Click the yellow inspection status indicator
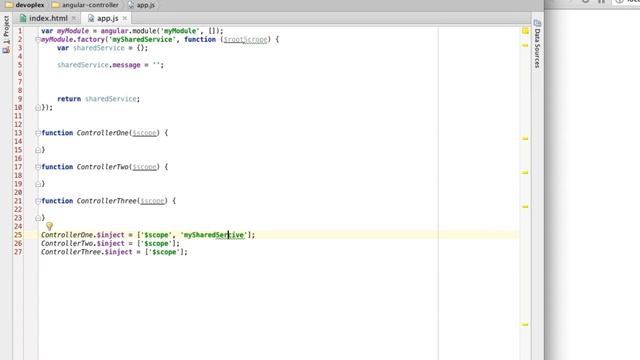 (x=525, y=31)
